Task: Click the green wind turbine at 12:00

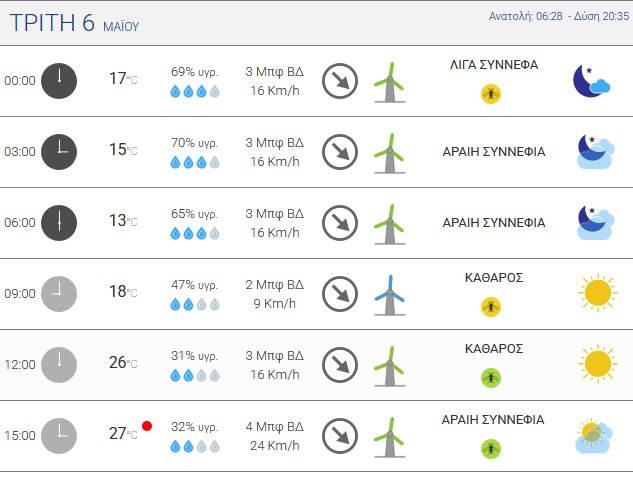Action: pos(390,366)
